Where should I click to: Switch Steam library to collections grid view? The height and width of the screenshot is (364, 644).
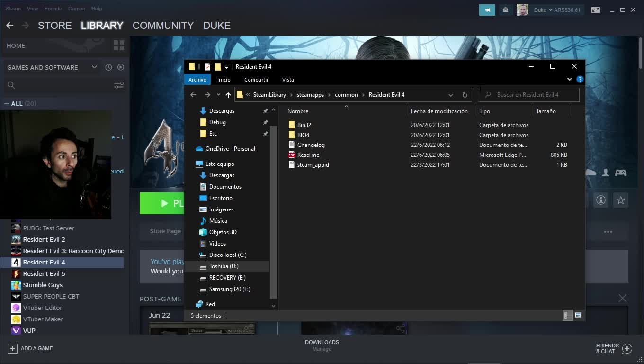[119, 45]
